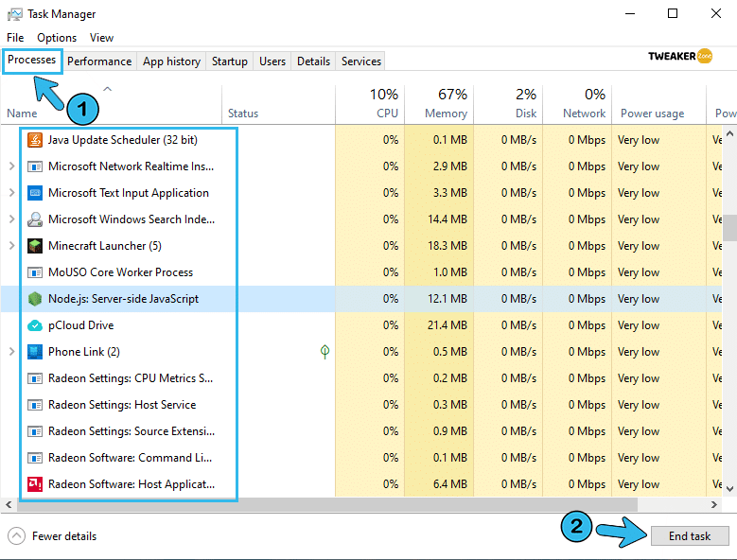The width and height of the screenshot is (737, 560).
Task: Click the 18.3 MB memory value
Action: click(447, 246)
